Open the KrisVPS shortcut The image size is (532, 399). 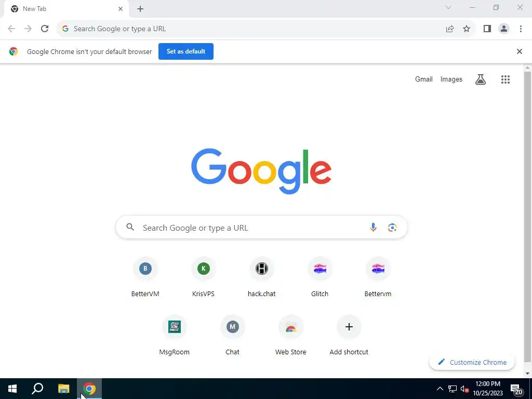click(204, 277)
